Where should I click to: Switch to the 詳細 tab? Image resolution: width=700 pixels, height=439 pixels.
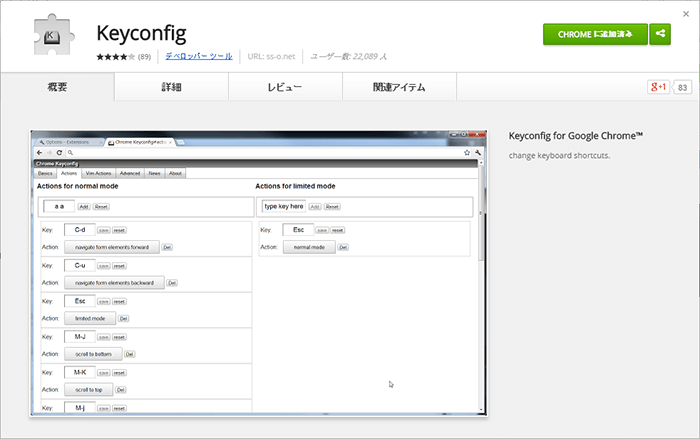click(x=171, y=87)
